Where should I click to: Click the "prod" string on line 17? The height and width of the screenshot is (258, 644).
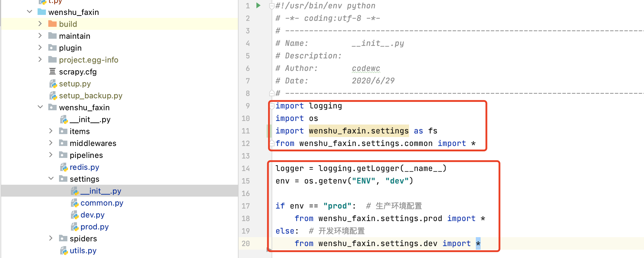pyautogui.click(x=337, y=206)
